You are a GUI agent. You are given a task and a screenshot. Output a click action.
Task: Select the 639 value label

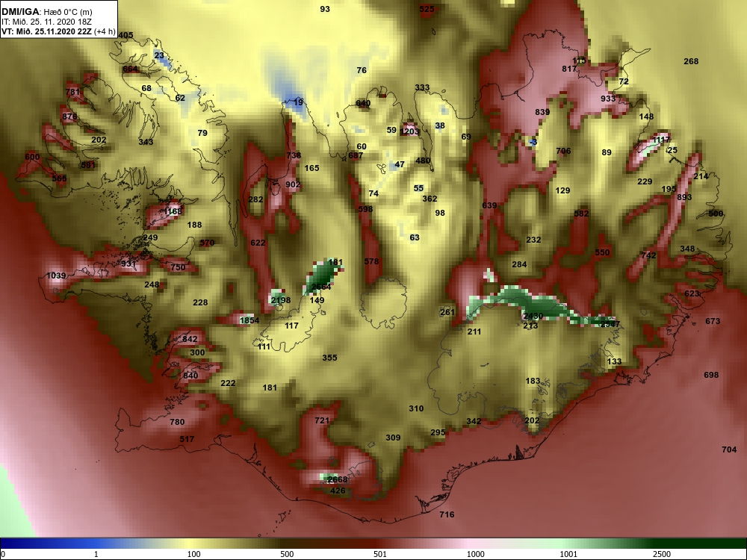point(489,205)
